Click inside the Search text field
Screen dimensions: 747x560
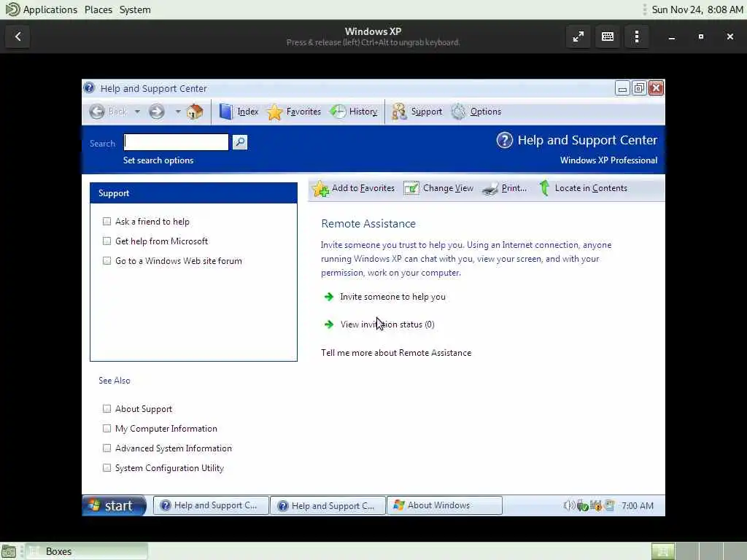tap(176, 142)
